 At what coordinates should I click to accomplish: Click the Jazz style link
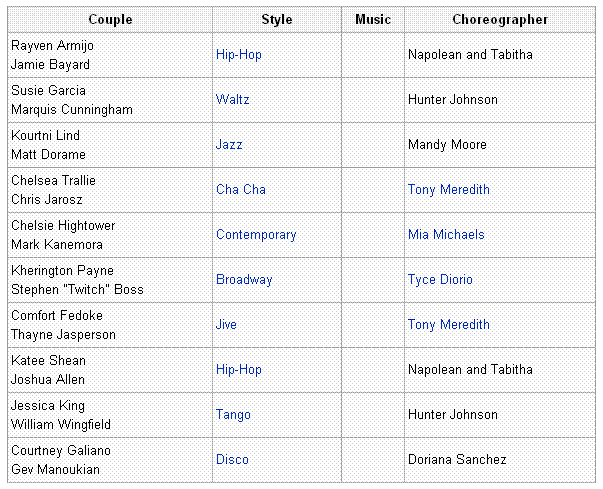pos(229,145)
